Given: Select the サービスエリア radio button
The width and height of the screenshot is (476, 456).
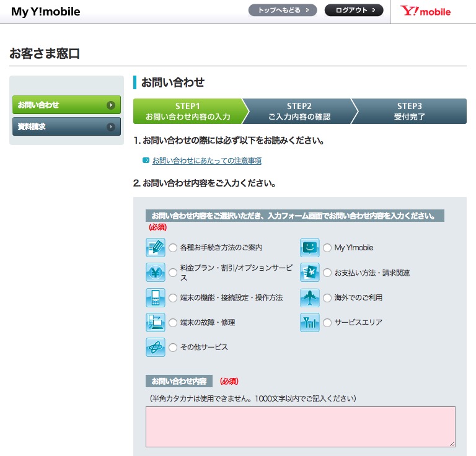Looking at the screenshot, I should pos(327,323).
